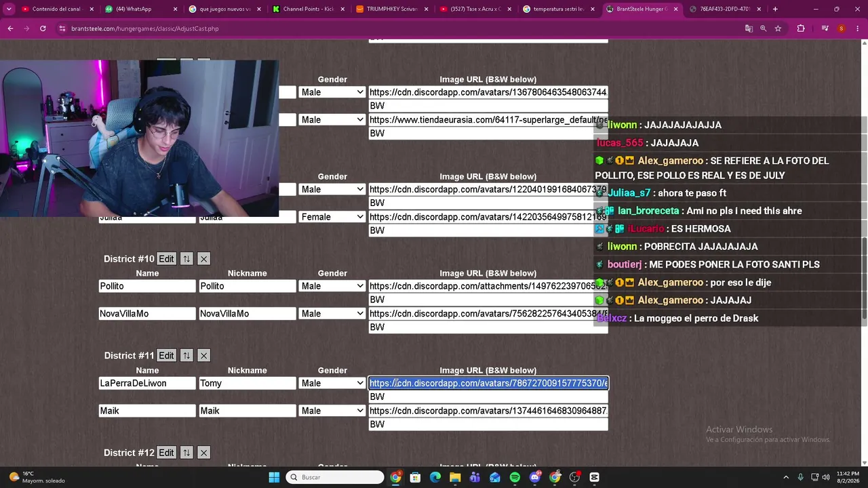868x488 pixels.
Task: Click the browser address bar URL
Action: click(x=144, y=28)
